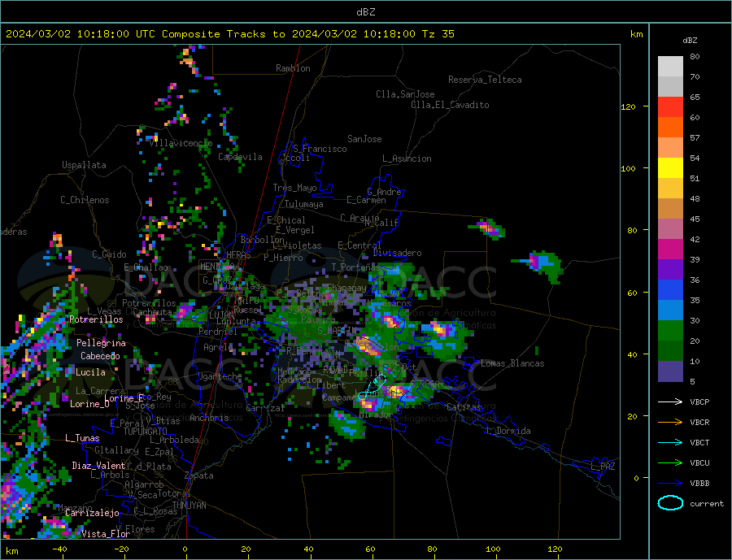
Task: Select the 70 dBZ light gray swatch
Action: [670, 86]
